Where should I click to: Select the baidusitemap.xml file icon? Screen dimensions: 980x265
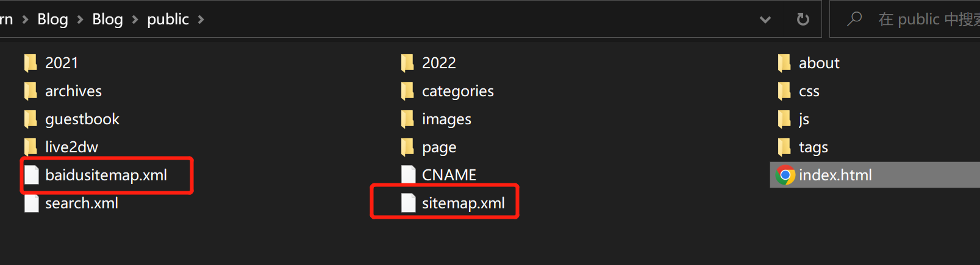32,175
